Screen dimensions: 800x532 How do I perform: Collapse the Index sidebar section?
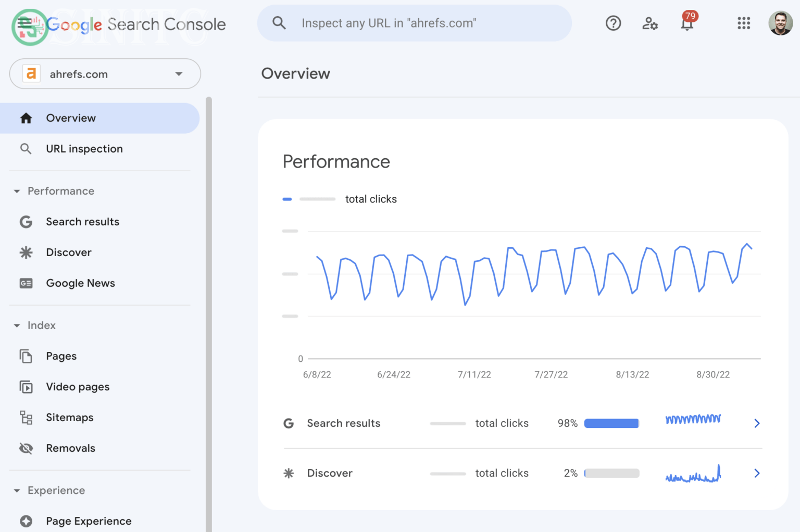pyautogui.click(x=17, y=325)
